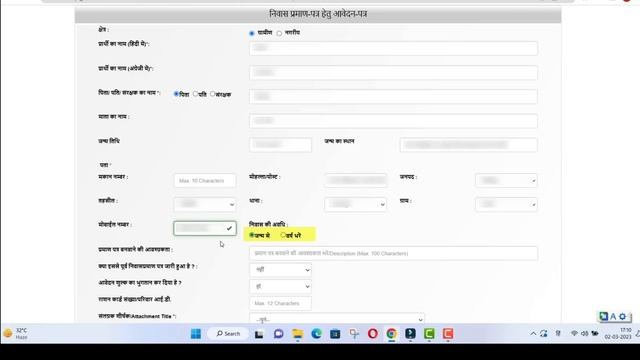Show hidden system tray icons
Image resolution: width=640 pixels, height=360 pixels.
(x=533, y=334)
